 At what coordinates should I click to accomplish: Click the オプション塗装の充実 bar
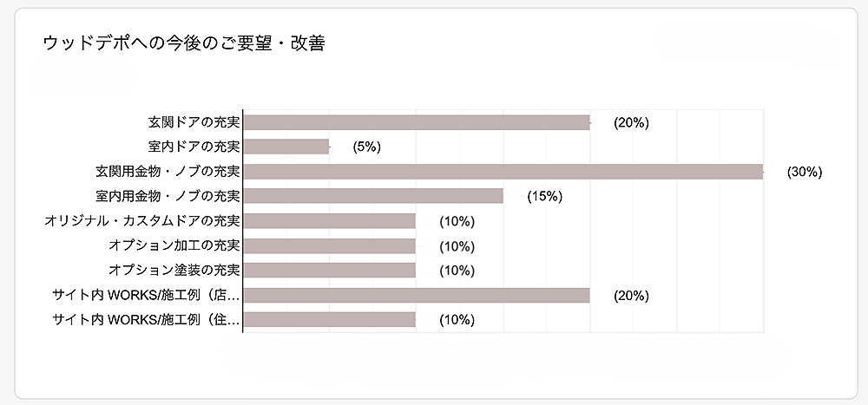[330, 270]
